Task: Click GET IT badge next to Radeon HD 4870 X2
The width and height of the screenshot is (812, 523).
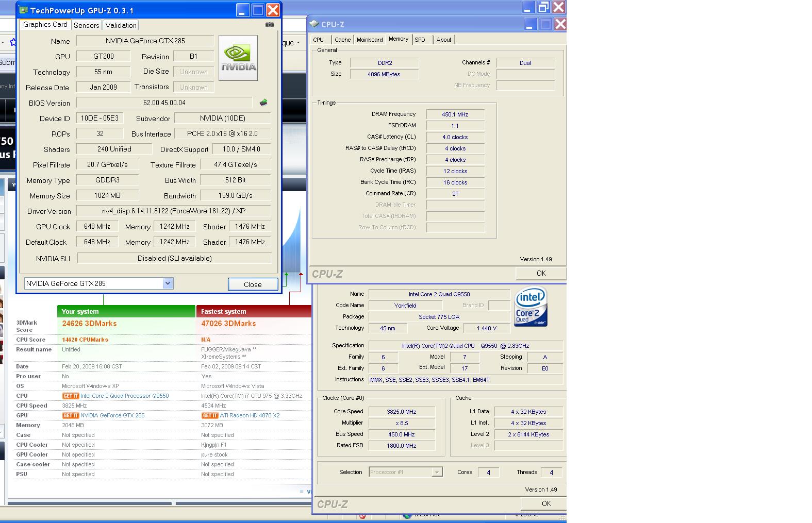Action: (210, 415)
